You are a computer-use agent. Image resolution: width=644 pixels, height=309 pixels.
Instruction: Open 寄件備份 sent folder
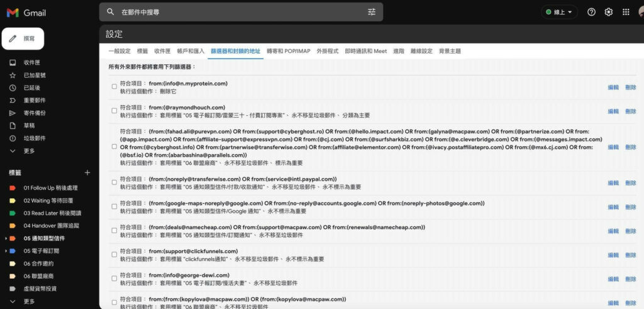point(35,113)
